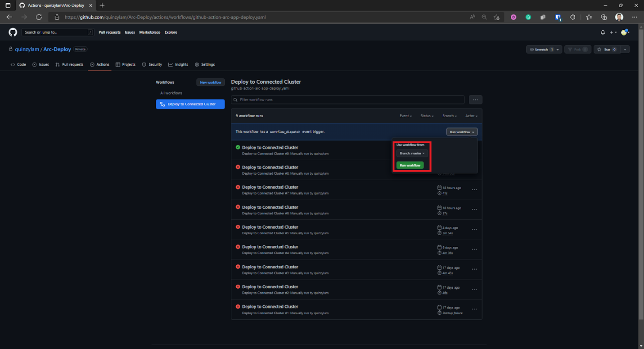The image size is (644, 349).
Task: Click the pink circular extension icon
Action: pos(513,17)
